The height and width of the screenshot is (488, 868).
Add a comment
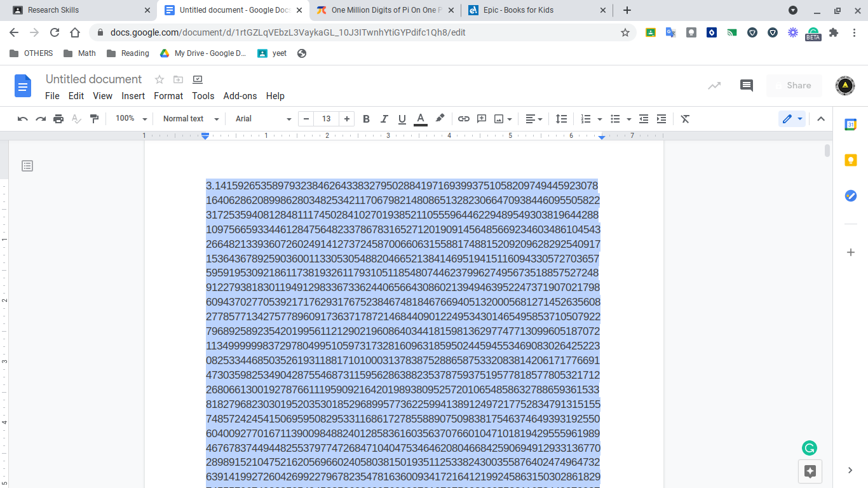point(481,119)
